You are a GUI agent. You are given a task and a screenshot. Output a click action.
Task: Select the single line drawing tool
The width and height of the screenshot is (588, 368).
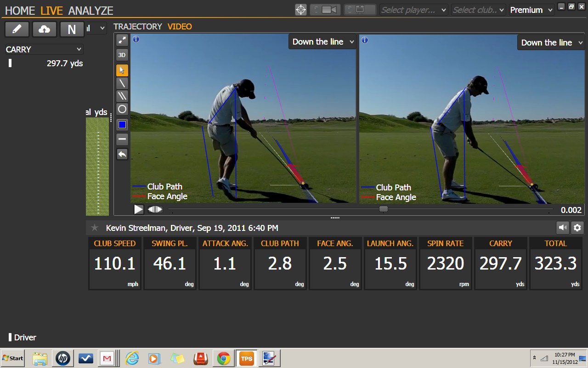pyautogui.click(x=122, y=83)
